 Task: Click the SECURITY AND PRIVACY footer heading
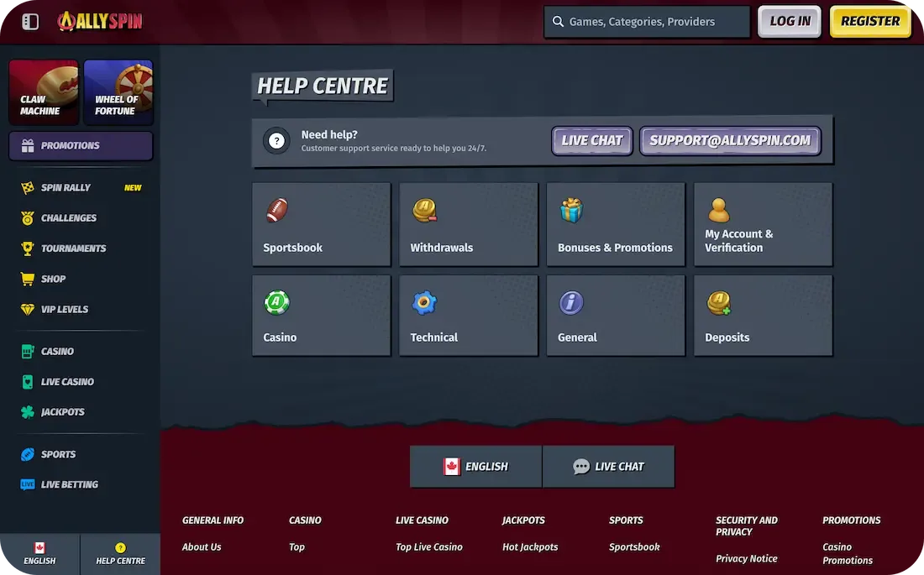click(x=746, y=526)
